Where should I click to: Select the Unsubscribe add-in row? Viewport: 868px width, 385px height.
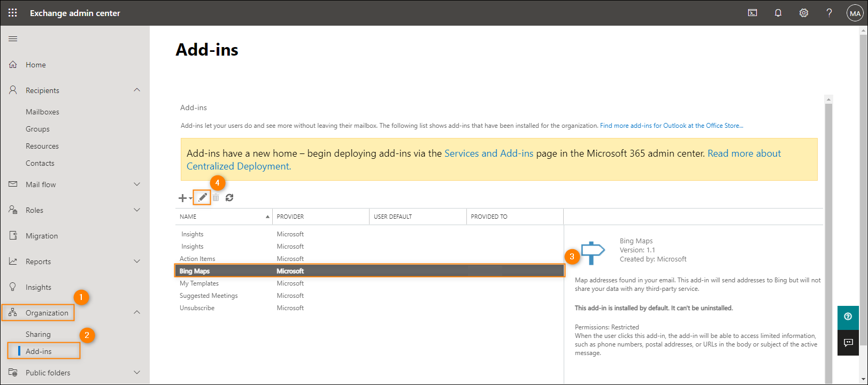pos(370,308)
